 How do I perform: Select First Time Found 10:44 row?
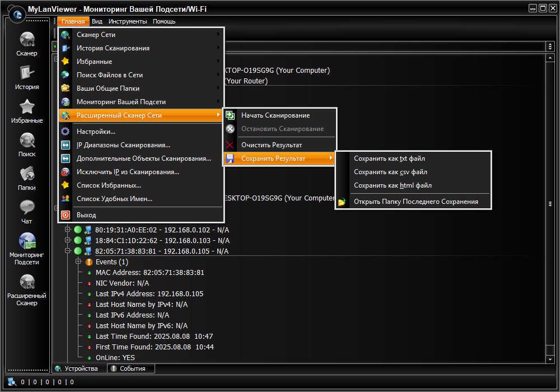pyautogui.click(x=155, y=347)
